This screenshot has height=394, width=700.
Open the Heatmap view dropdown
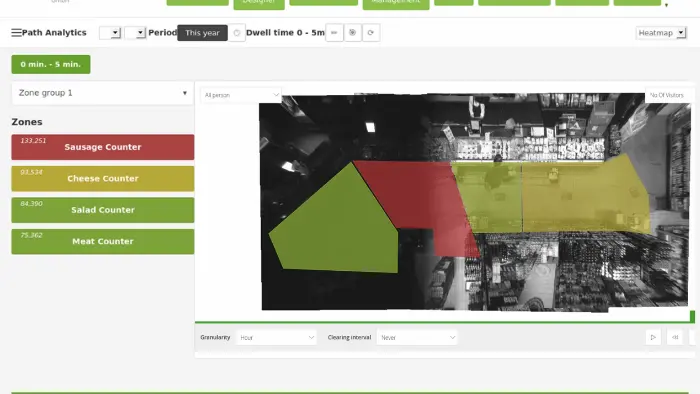pos(661,33)
